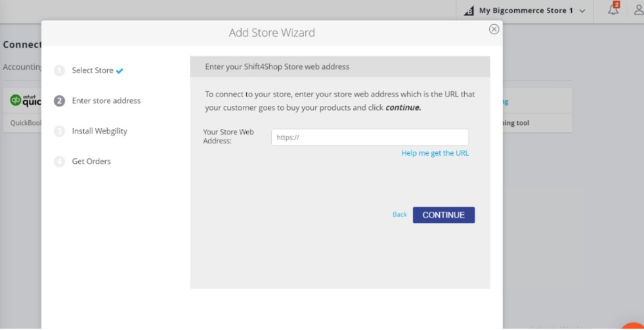
Task: Click the Enter your Shift4Shop Store web address header
Action: pos(277,66)
